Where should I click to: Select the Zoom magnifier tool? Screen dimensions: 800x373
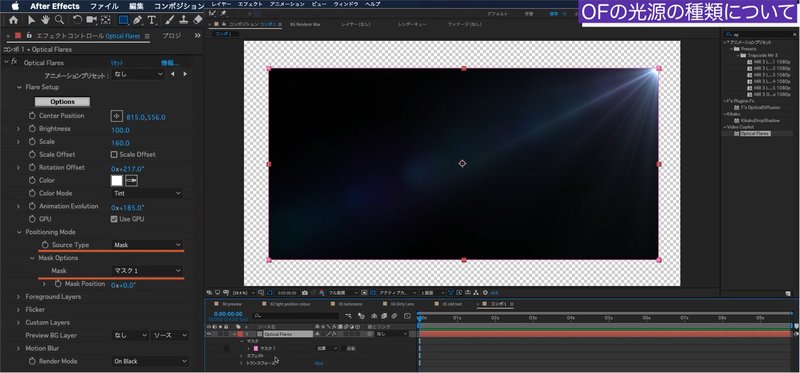pos(60,20)
